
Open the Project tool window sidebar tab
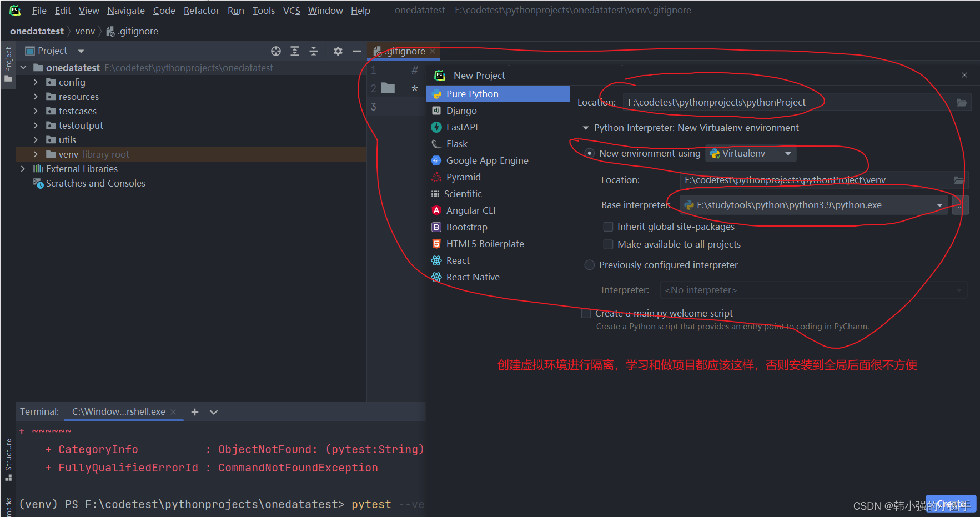(8, 64)
